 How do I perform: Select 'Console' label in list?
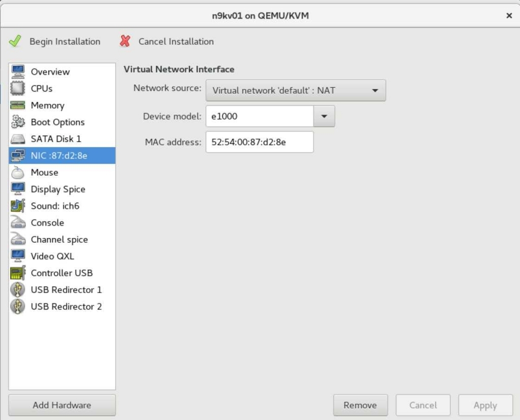[x=47, y=222]
